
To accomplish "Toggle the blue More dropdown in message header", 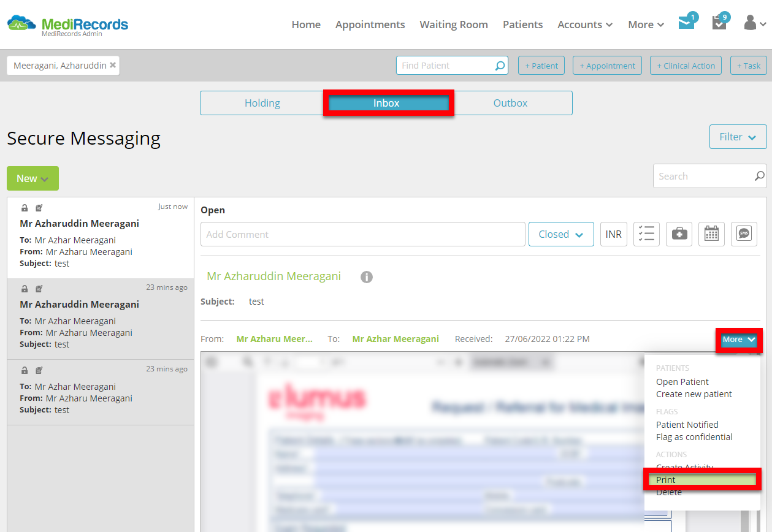I will click(739, 340).
